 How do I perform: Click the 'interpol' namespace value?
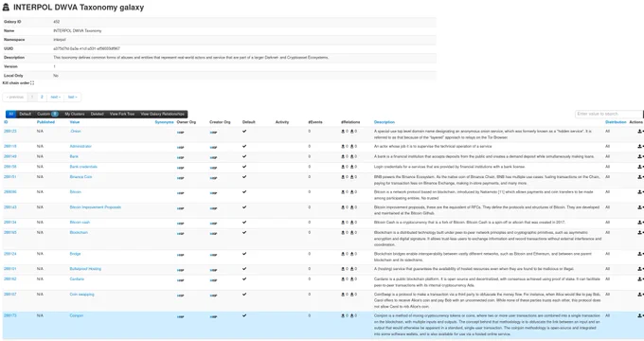click(x=60, y=40)
